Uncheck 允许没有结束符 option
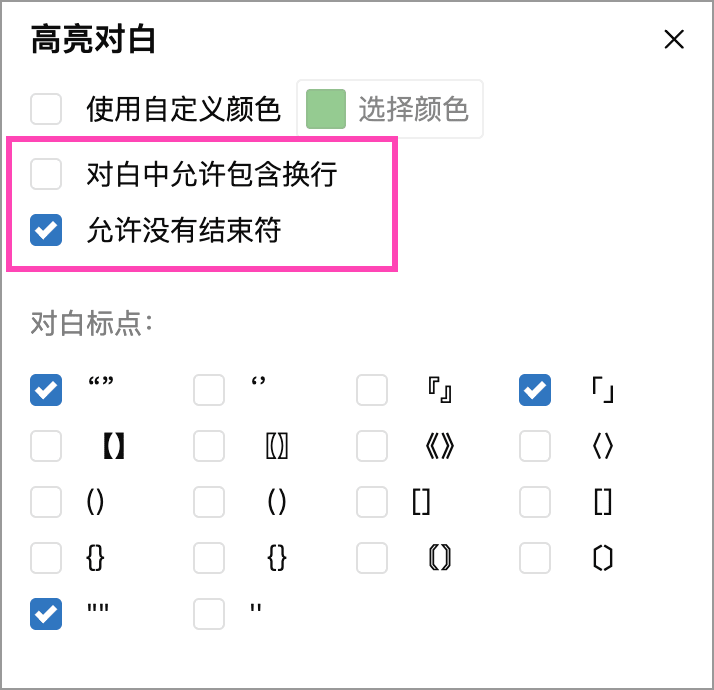 [x=46, y=231]
